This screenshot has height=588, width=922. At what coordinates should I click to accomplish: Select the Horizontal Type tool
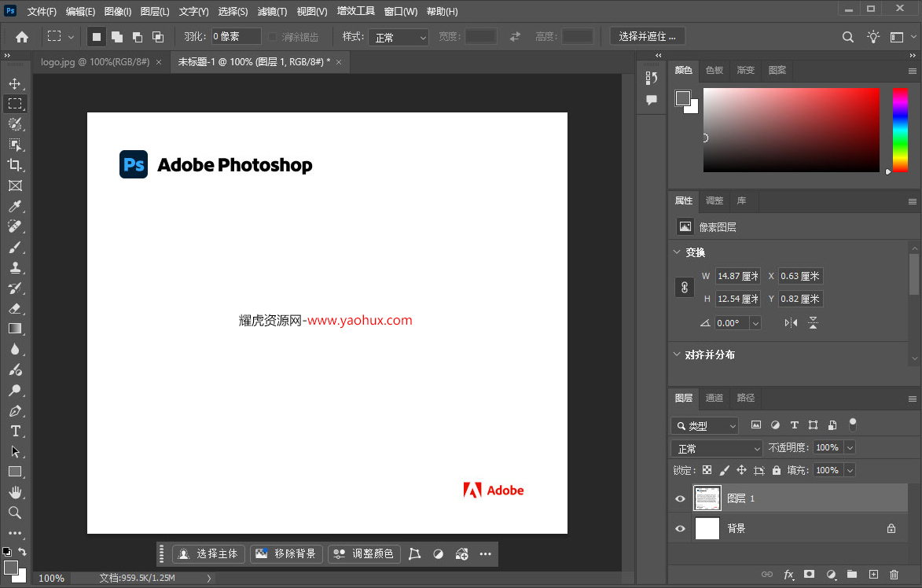click(16, 431)
